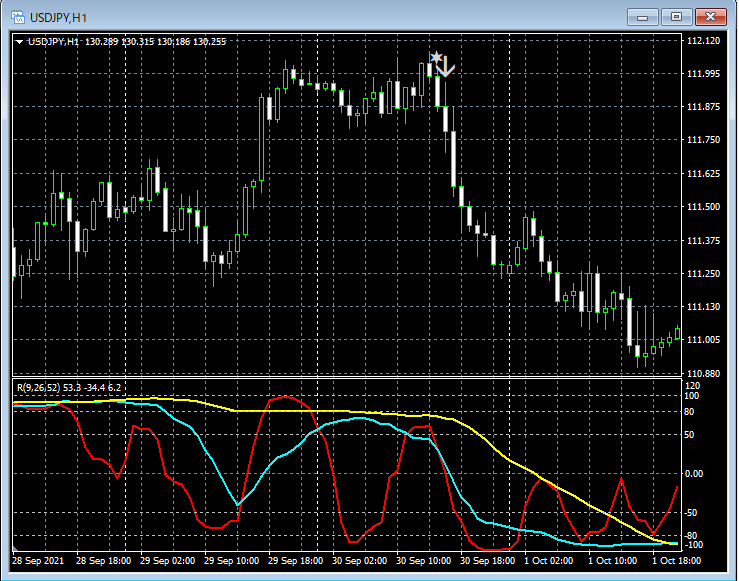Screen dimensions: 739x581
Task: Click the USDJPY,H1 title bar text
Action: point(58,18)
